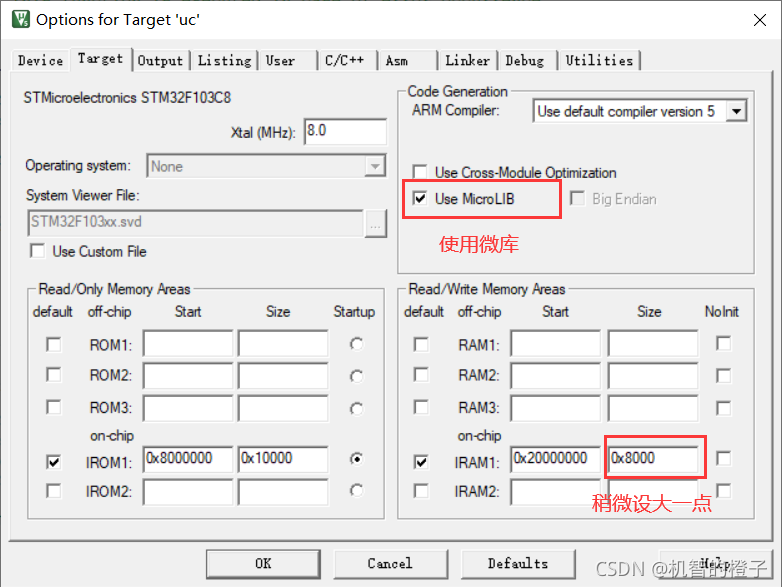Select the ROM1 Startup radio button
782x587 pixels.
(x=356, y=344)
